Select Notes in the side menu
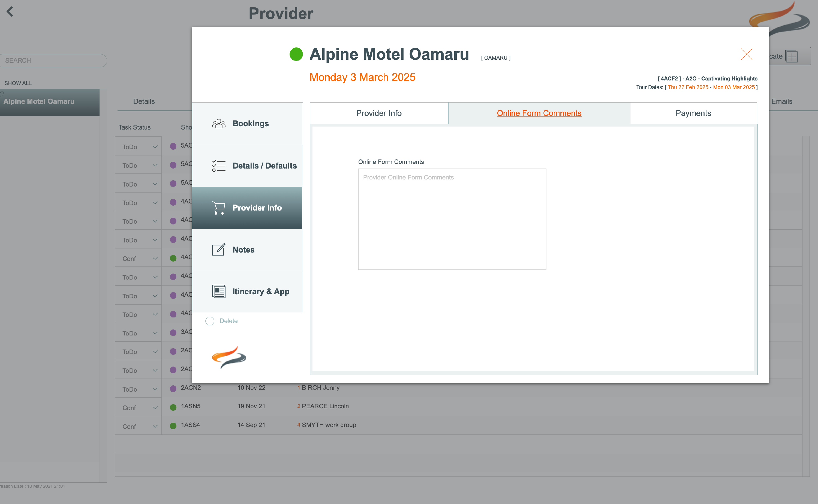 (x=247, y=250)
